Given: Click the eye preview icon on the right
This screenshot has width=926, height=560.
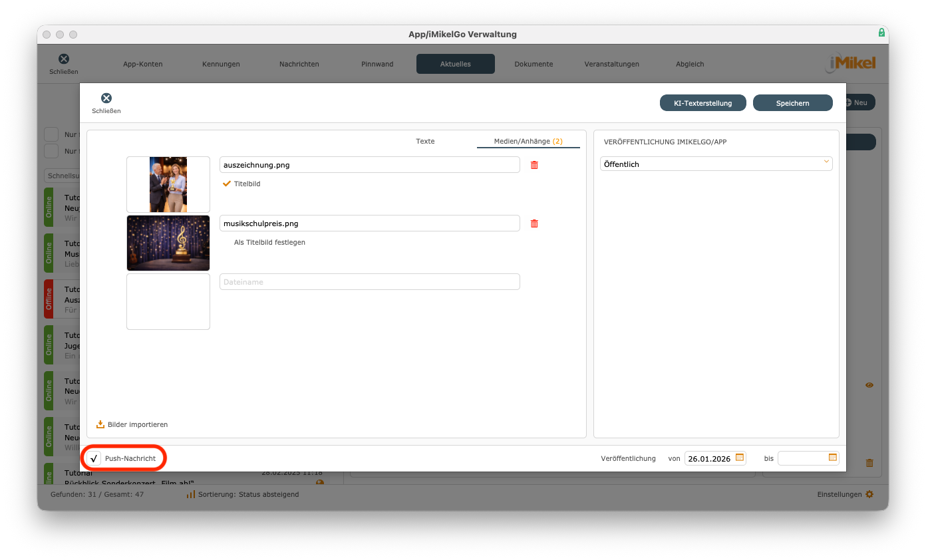Looking at the screenshot, I should click(x=869, y=384).
